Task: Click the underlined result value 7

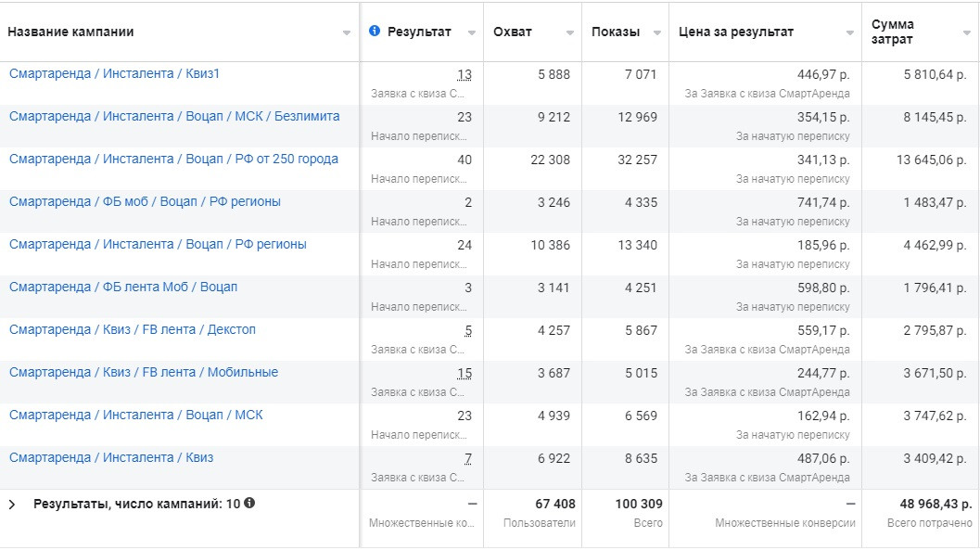Action: tap(468, 459)
